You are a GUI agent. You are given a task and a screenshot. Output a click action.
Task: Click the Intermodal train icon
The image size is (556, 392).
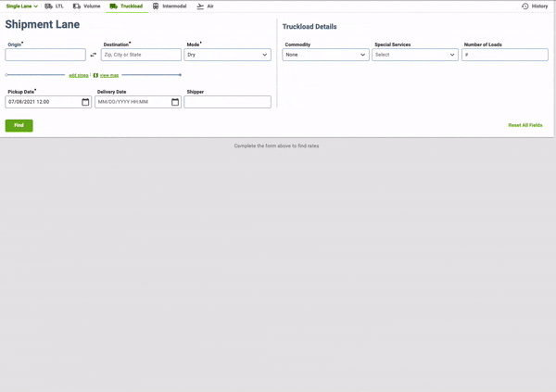point(156,6)
